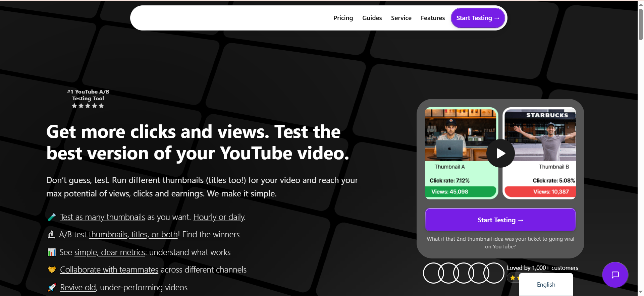Follow the 'thumbnails, titles, or both' link
Screen dimensions: 644x296
pos(133,235)
